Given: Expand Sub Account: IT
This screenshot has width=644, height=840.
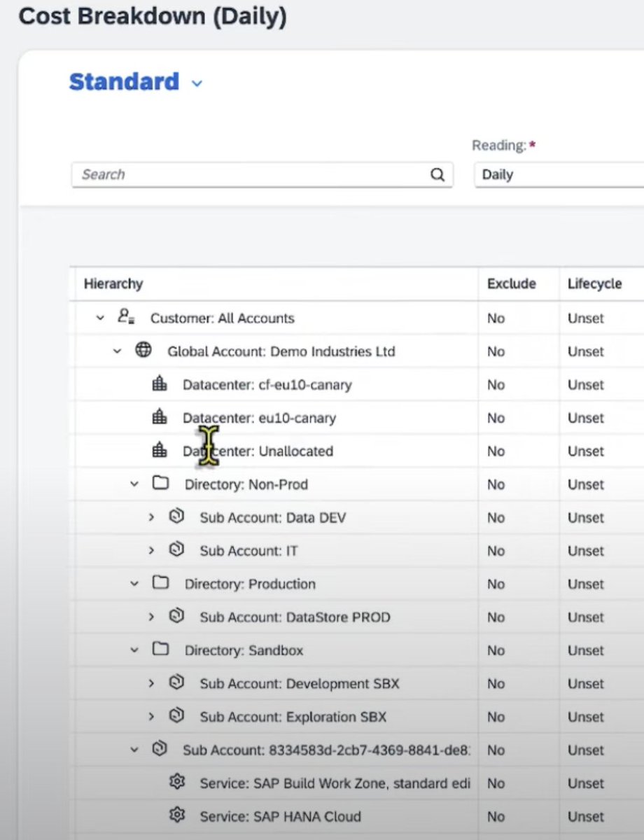Looking at the screenshot, I should tap(151, 551).
